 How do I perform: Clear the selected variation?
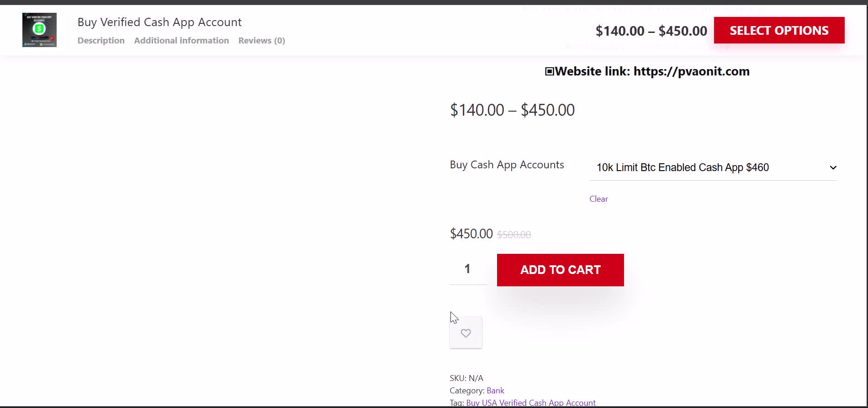(598, 199)
